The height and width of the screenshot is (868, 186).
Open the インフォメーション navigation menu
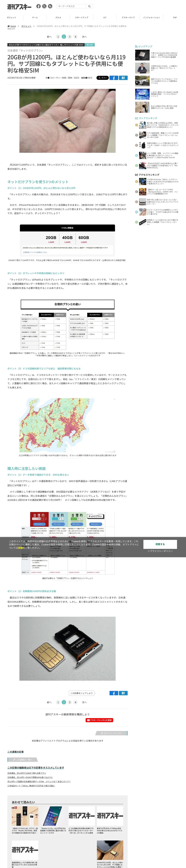[x=152, y=18]
